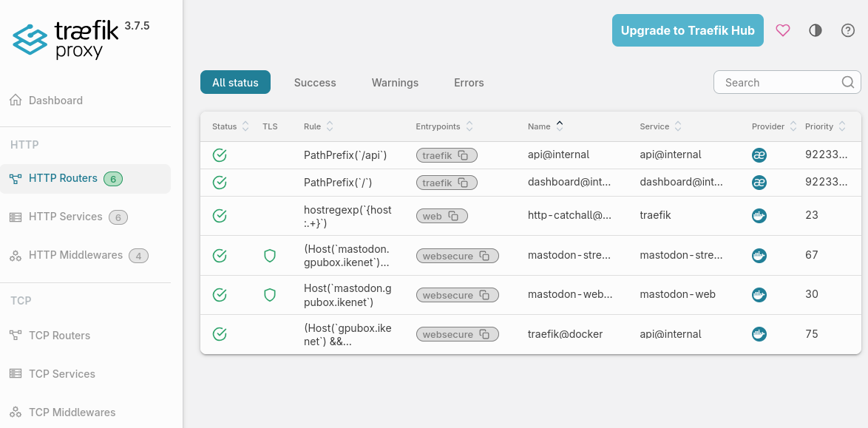Select the Errors filter tab
The image size is (868, 428).
coord(469,83)
